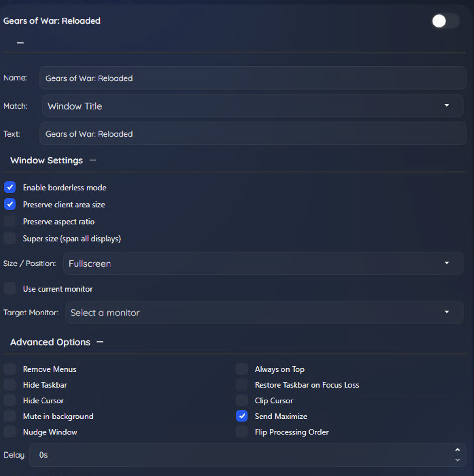
Task: Check Super size (span all displays)
Action: pyautogui.click(x=10, y=238)
